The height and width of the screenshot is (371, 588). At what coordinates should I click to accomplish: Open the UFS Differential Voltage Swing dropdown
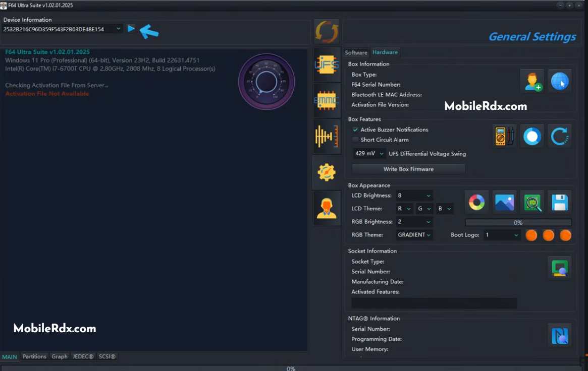coord(369,154)
